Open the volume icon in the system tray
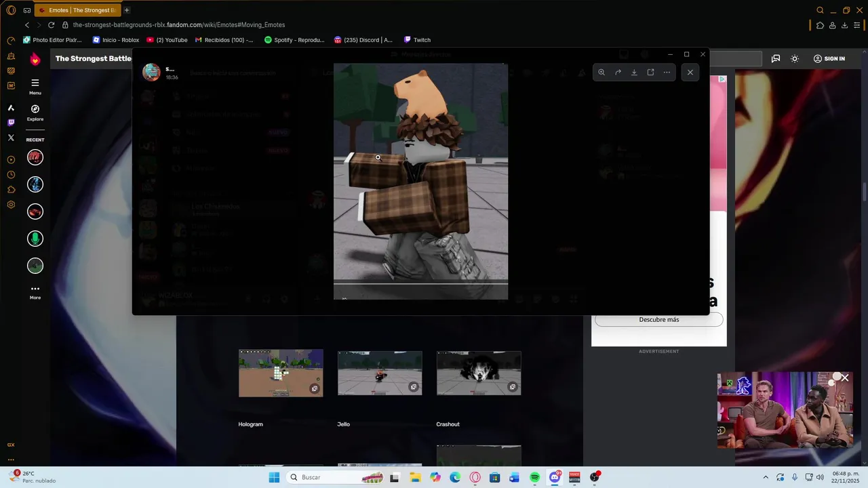The image size is (868, 488). click(x=820, y=477)
